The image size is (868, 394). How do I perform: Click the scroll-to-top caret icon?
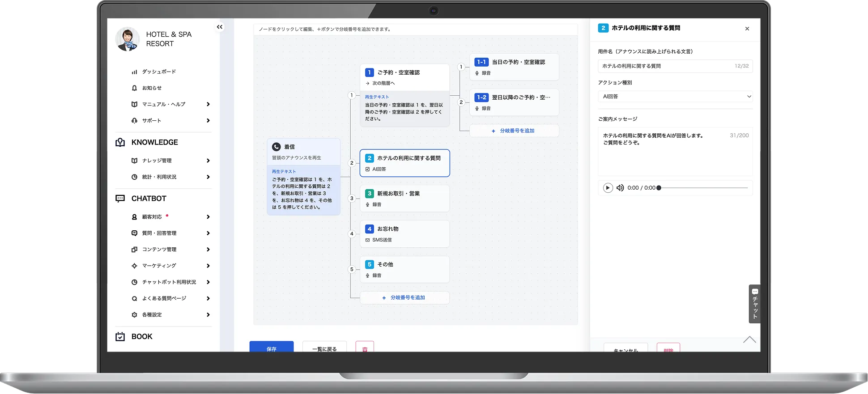[749, 339]
